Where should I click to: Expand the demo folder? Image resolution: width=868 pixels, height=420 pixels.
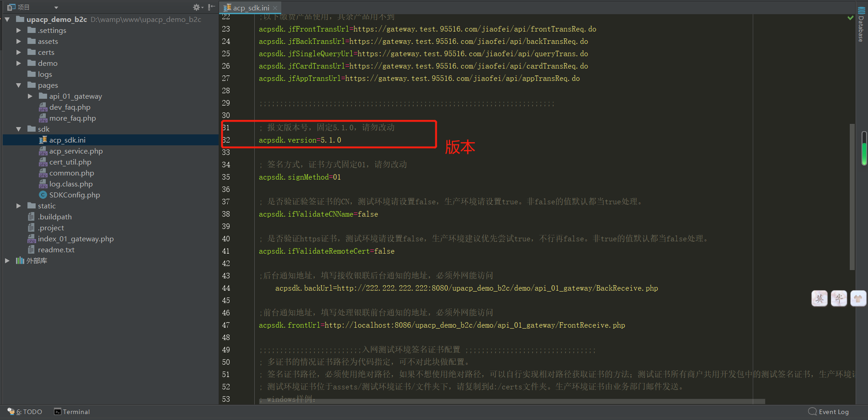point(19,64)
